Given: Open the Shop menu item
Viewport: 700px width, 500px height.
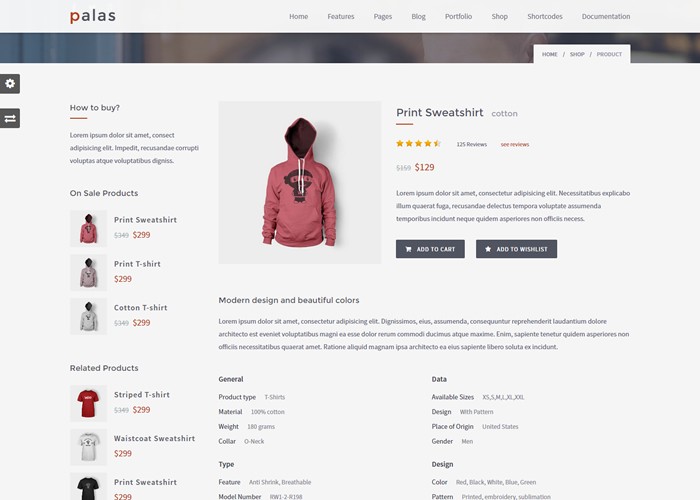Looking at the screenshot, I should [500, 17].
